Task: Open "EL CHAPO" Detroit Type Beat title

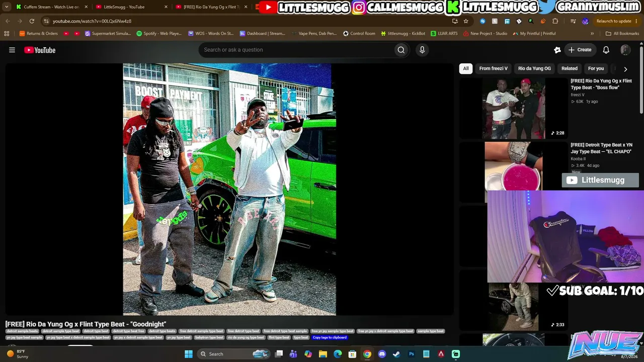Action: (601, 148)
